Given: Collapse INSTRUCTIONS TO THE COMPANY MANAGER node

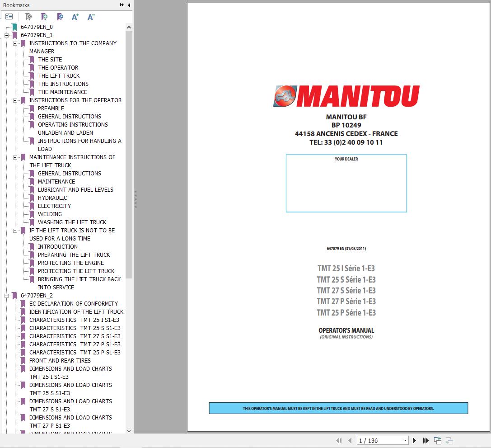Looking at the screenshot, I should coord(15,43).
